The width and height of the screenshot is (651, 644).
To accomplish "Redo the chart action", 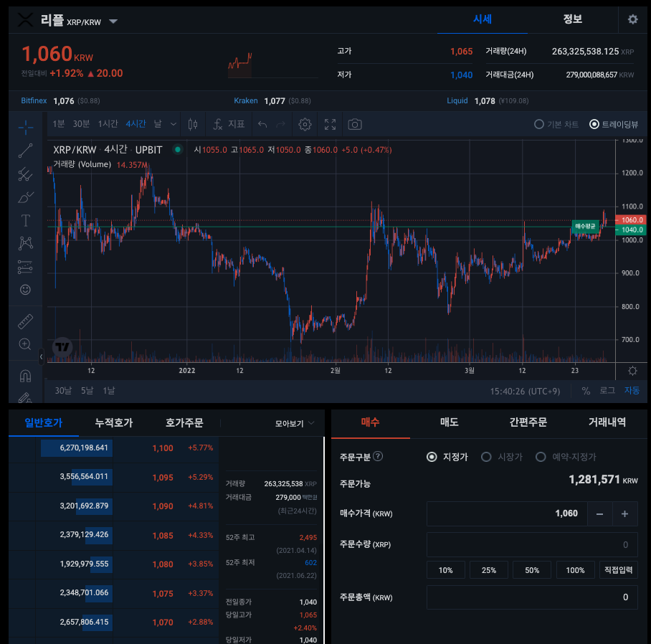I will coord(281,124).
